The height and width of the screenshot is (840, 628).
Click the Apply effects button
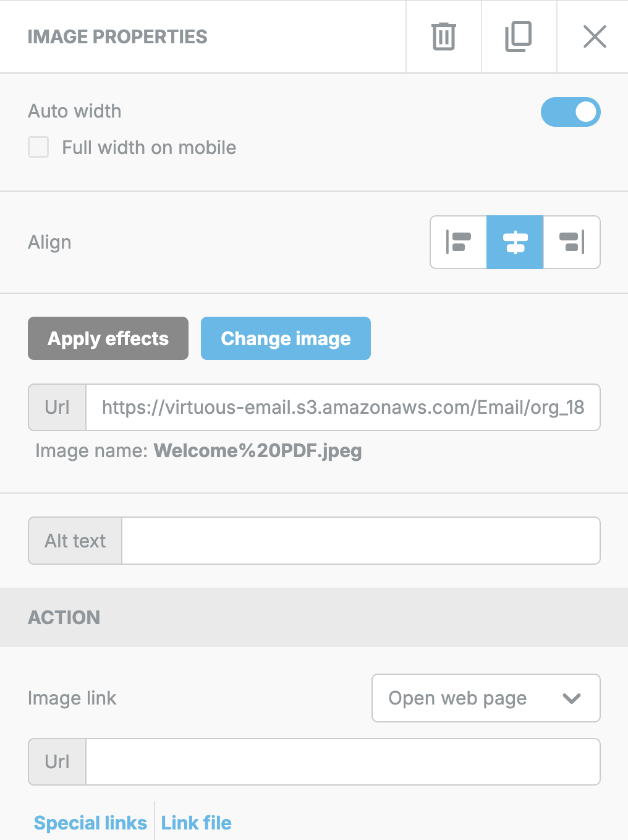[x=108, y=338]
